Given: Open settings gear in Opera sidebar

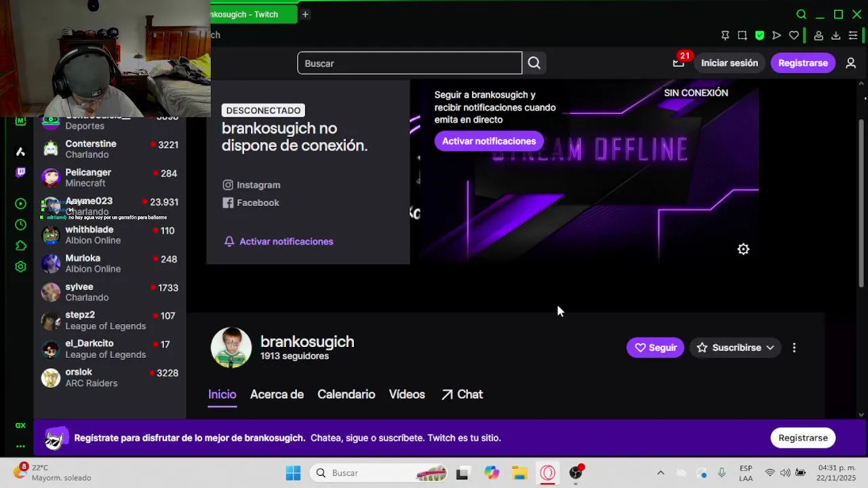Looking at the screenshot, I should coord(20,266).
